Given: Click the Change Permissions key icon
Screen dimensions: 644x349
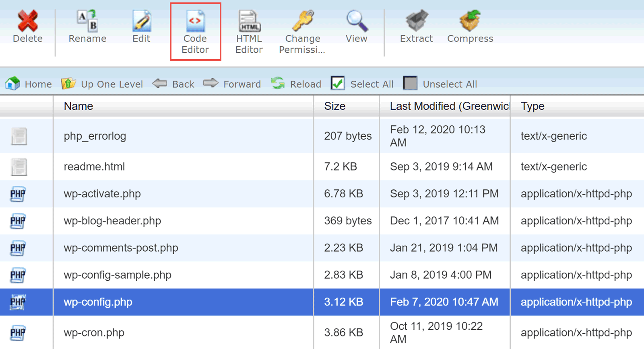Looking at the screenshot, I should (x=303, y=21).
